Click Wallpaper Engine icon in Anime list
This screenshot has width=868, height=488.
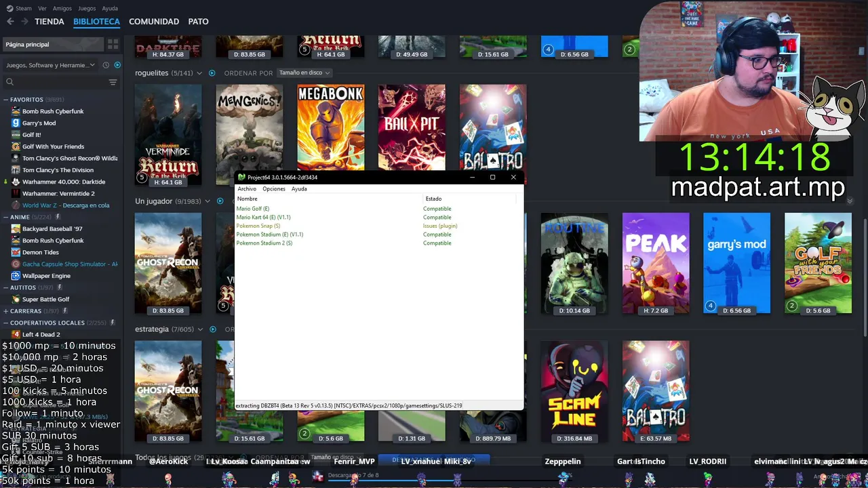click(x=16, y=276)
